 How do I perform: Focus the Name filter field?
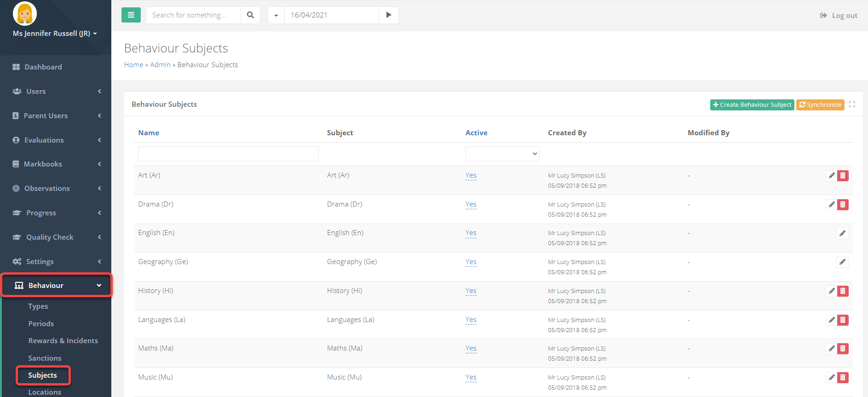228,154
